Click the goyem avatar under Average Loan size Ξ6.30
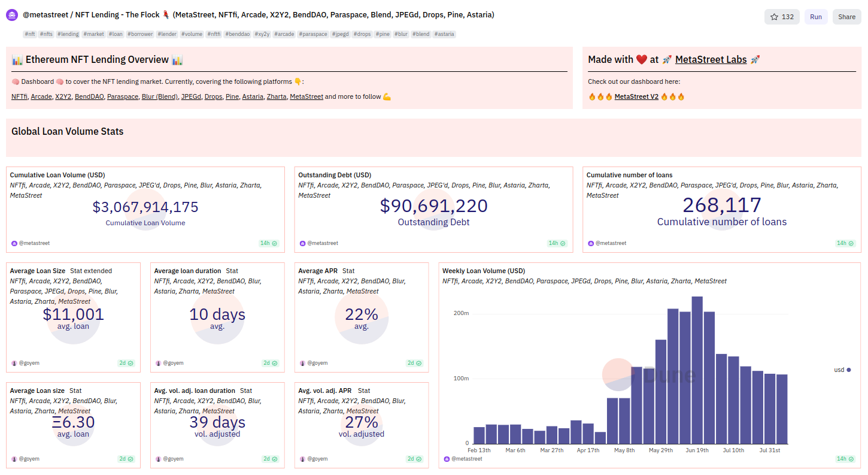The width and height of the screenshot is (868, 475). (x=14, y=459)
